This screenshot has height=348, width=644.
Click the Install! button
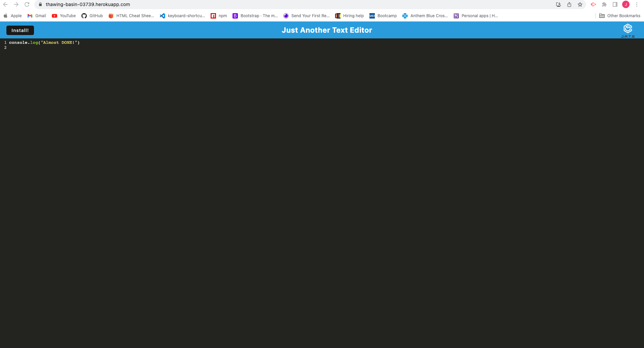pos(20,30)
